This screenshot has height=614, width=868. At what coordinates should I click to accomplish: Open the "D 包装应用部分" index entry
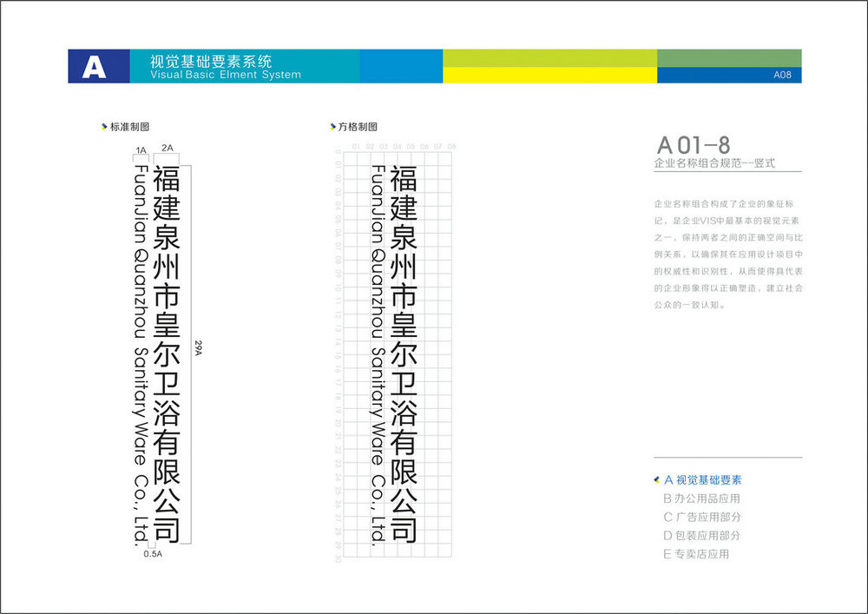[702, 535]
